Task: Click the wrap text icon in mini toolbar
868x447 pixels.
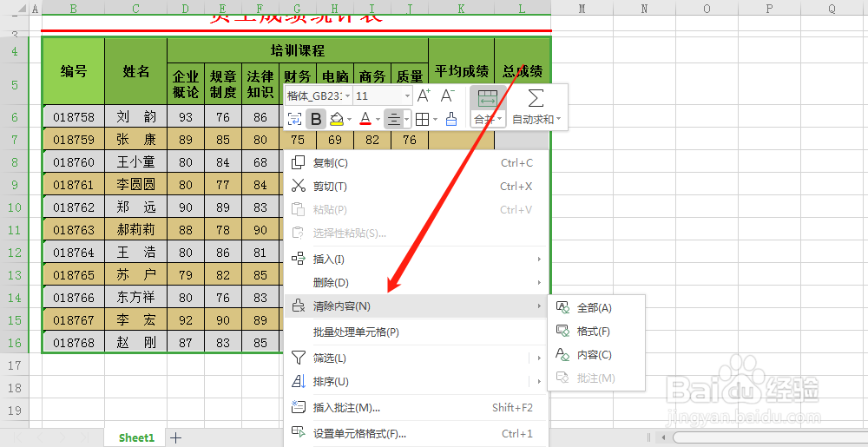Action: [294, 119]
